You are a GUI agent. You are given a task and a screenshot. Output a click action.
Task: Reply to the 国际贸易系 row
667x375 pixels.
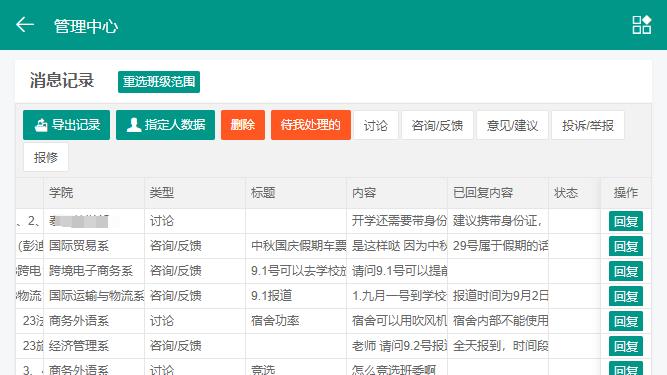tap(626, 246)
